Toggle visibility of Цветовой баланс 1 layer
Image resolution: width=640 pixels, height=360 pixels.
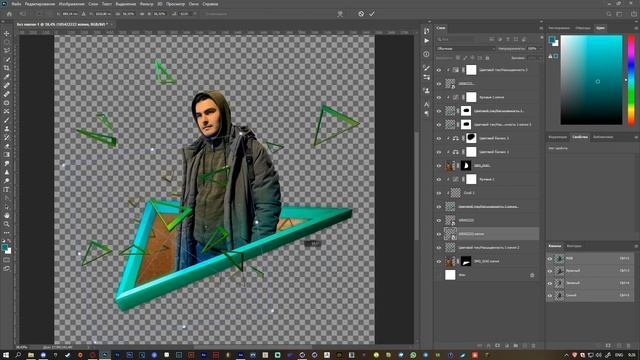(439, 152)
